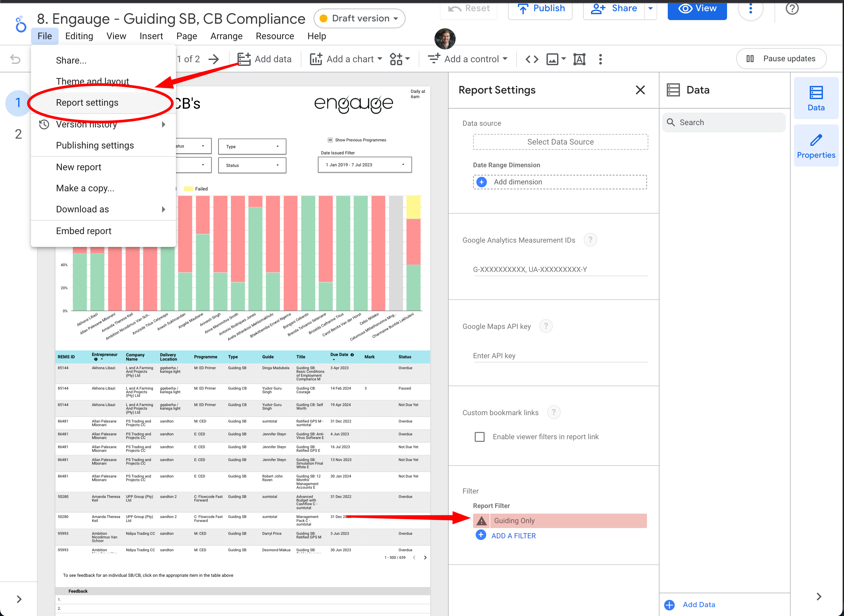Enable viewer filters in report link

click(479, 437)
